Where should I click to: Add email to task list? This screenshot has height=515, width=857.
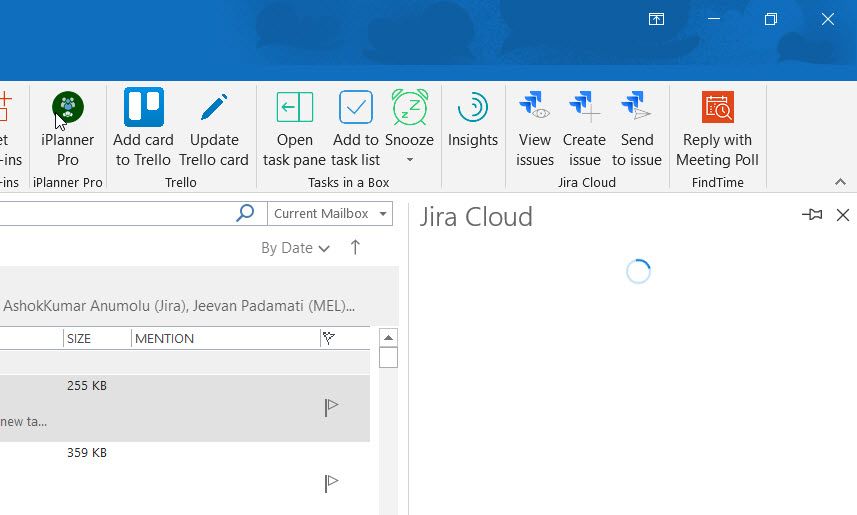[356, 129]
